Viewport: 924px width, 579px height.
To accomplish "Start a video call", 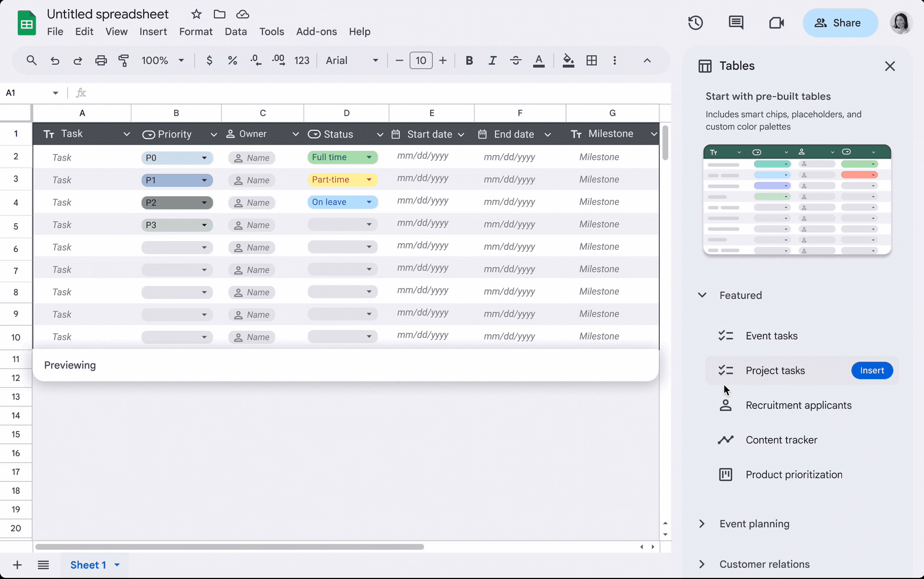I will click(776, 23).
